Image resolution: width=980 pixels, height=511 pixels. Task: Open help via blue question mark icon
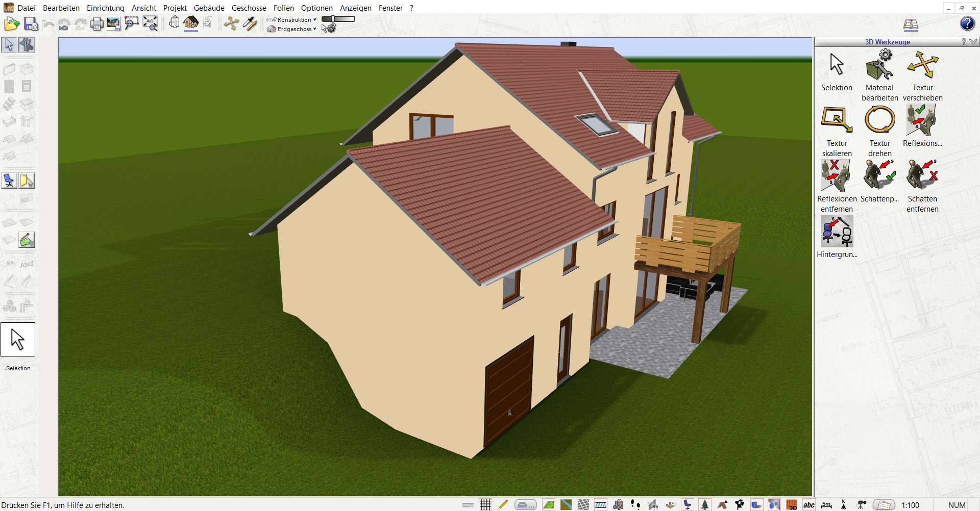(x=967, y=23)
